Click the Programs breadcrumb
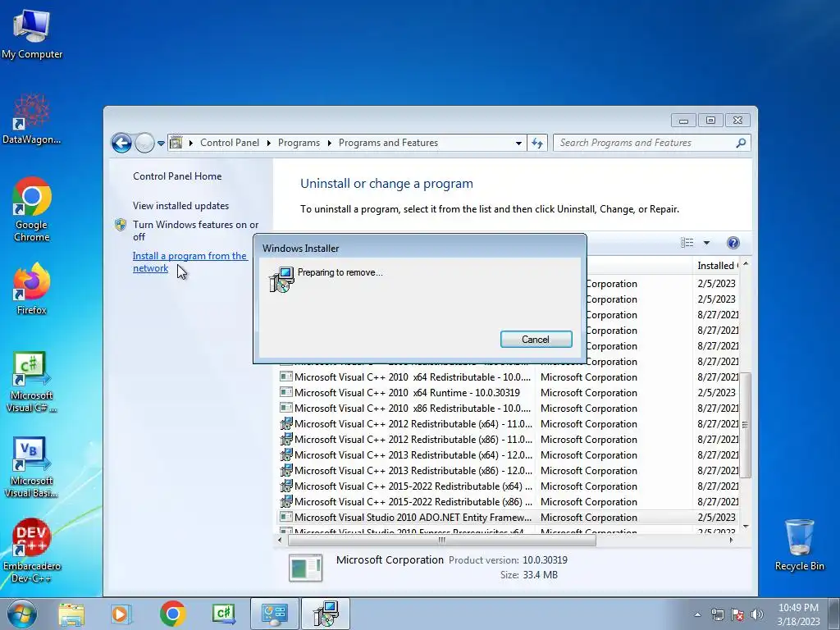 (x=299, y=143)
